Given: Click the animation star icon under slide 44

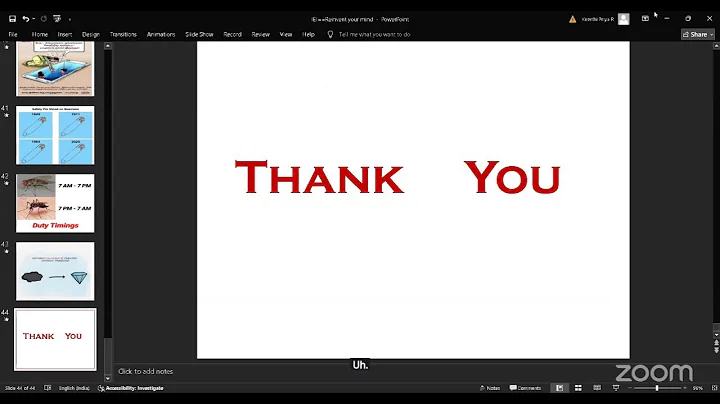Looking at the screenshot, I should coord(6,320).
